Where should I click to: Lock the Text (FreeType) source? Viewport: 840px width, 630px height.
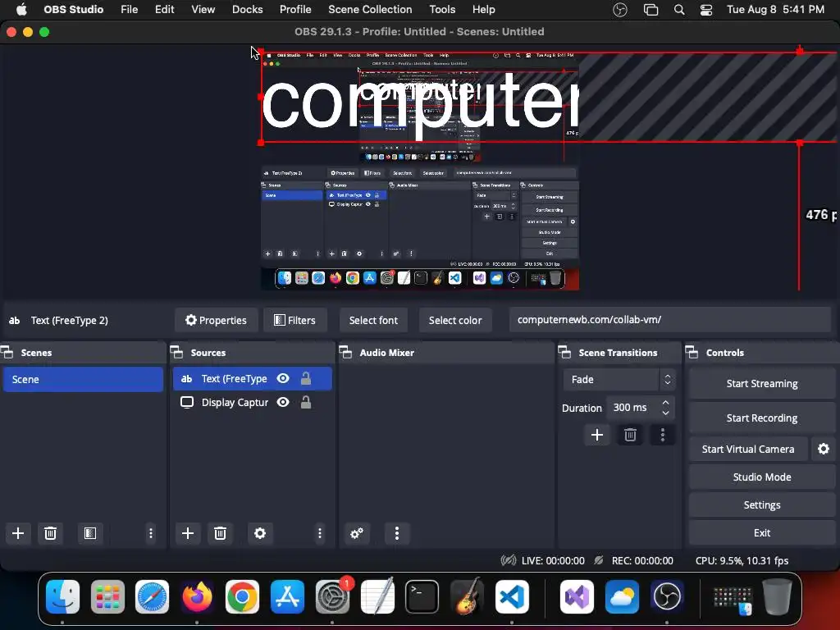pyautogui.click(x=306, y=379)
